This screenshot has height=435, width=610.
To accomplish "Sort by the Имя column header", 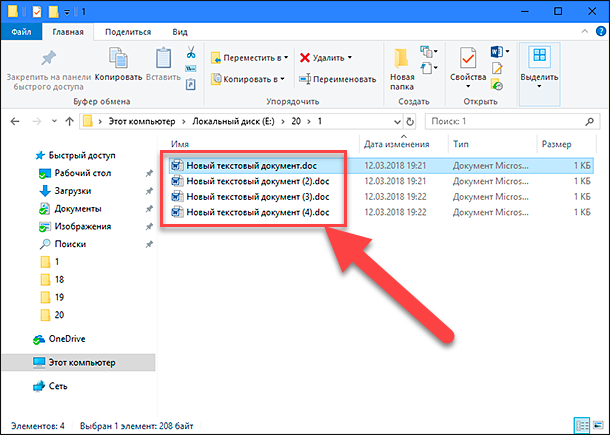I will point(180,144).
